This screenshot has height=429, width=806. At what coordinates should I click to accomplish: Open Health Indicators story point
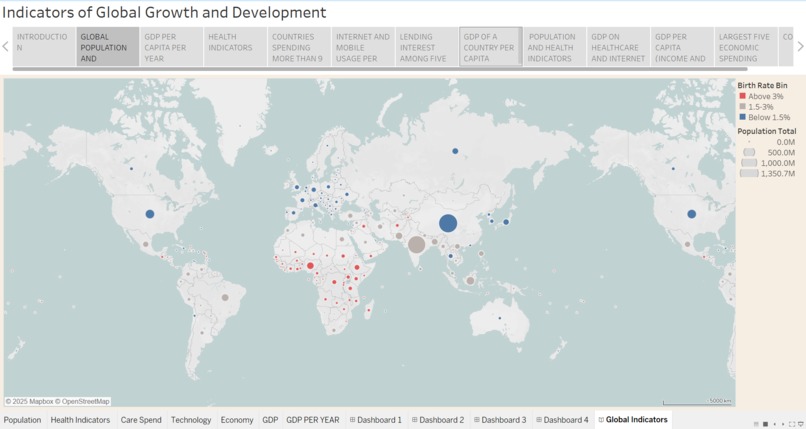pyautogui.click(x=235, y=47)
